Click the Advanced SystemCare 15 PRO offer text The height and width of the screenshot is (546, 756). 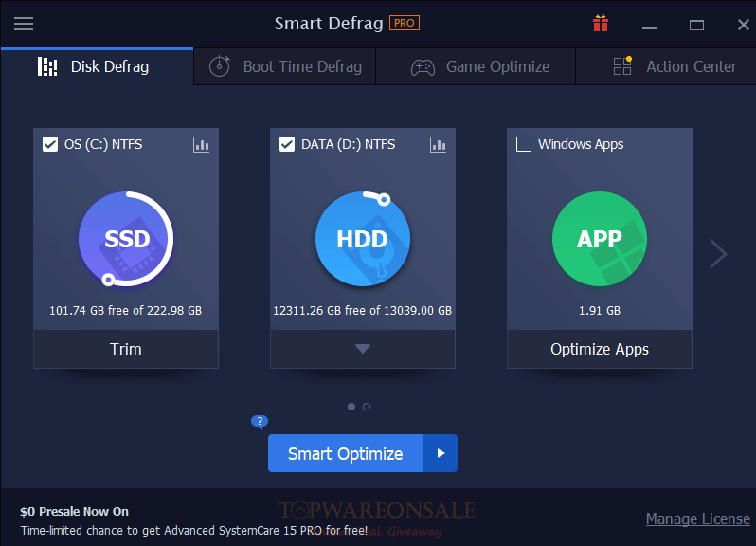click(x=194, y=531)
